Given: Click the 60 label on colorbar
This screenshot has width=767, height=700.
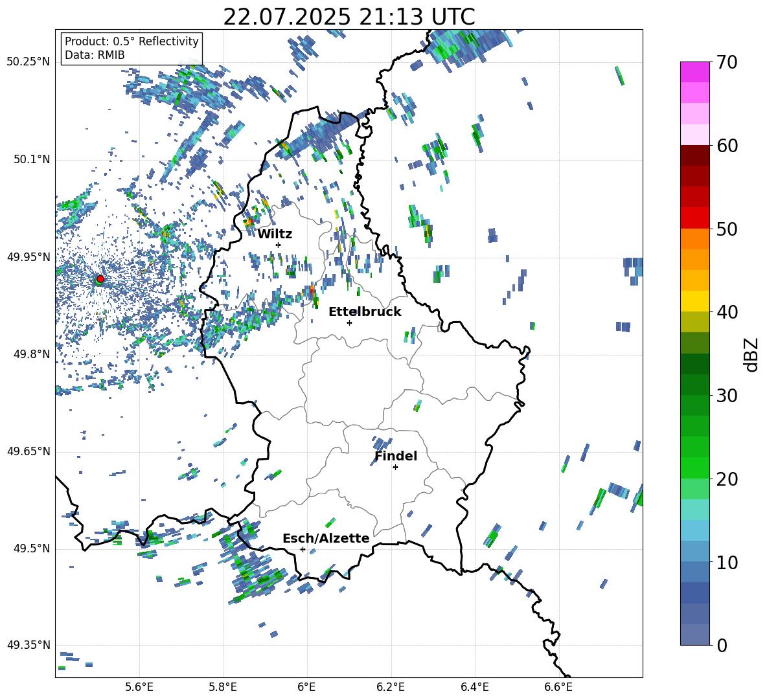Looking at the screenshot, I should point(727,146).
